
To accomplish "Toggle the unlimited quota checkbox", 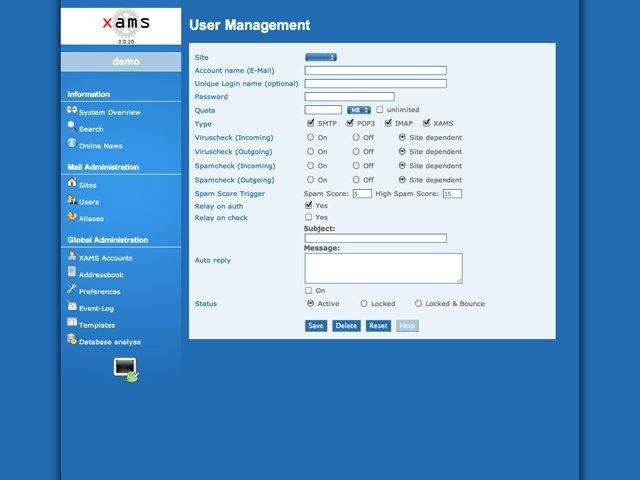I will coord(380,109).
